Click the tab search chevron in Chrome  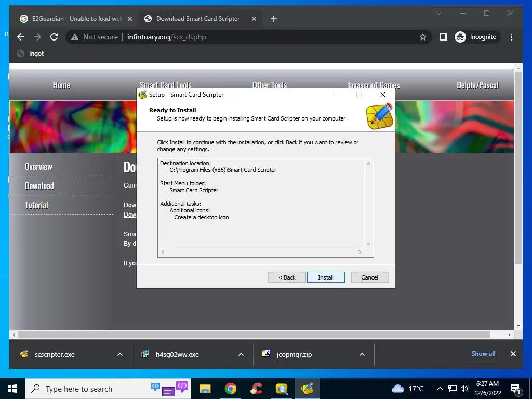click(x=438, y=13)
